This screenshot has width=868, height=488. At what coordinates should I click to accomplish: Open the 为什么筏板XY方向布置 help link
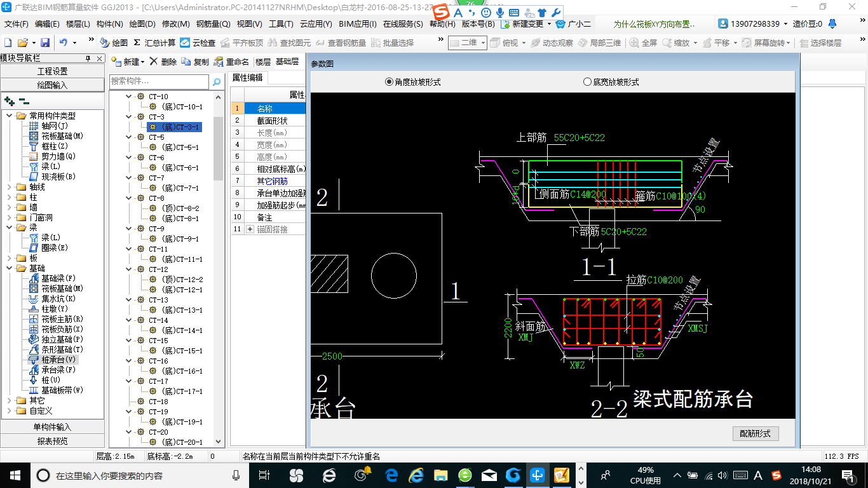(x=654, y=24)
